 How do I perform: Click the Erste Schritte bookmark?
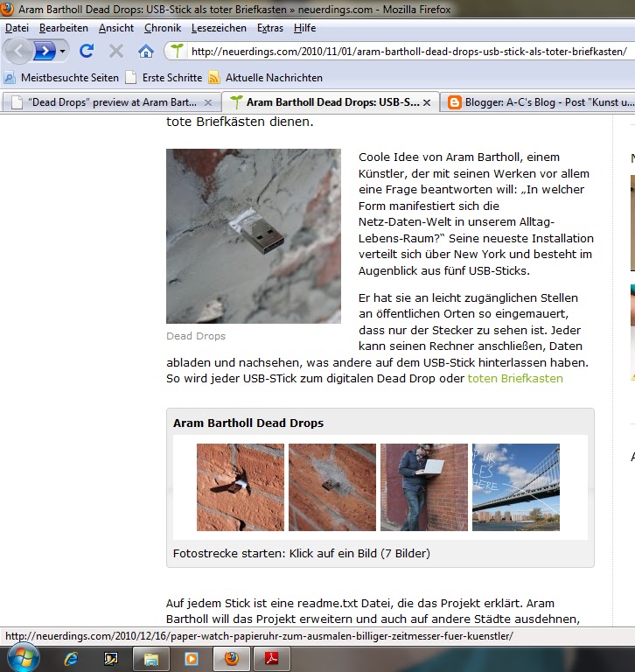(164, 78)
